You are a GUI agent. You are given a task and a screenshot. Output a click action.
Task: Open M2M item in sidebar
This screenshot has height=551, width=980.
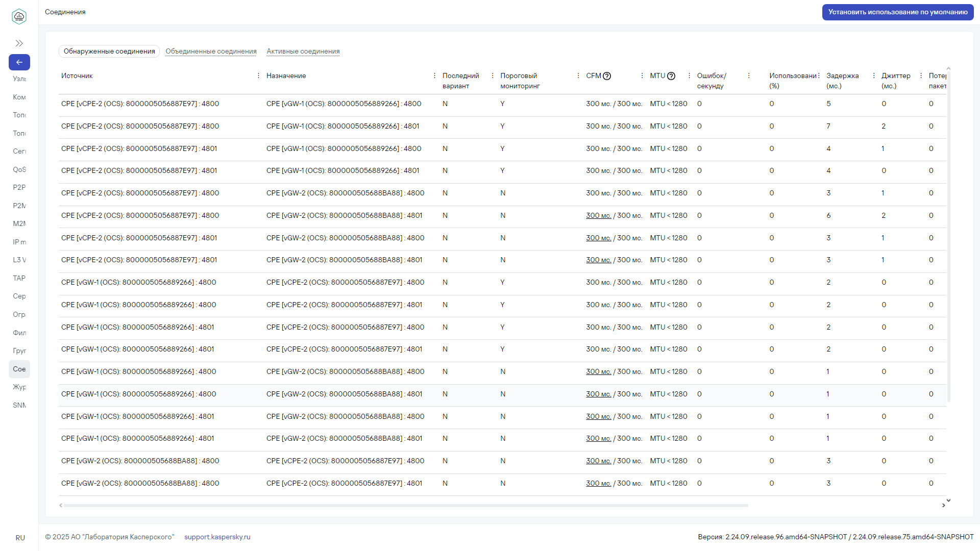coord(19,223)
